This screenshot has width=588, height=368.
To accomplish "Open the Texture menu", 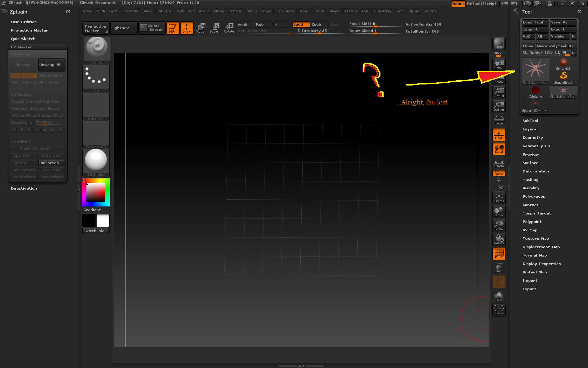I will click(351, 11).
